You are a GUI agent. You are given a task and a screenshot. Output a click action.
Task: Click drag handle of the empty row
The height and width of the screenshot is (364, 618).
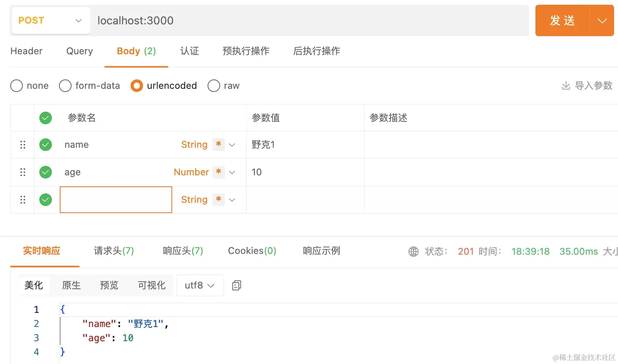(x=23, y=200)
